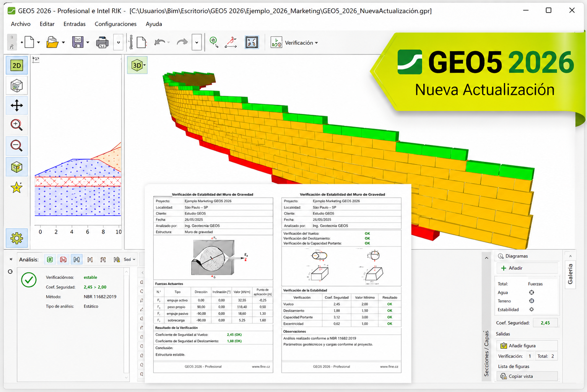
Task: Click the small toggle at the toolbar's left edge
Action: click(x=12, y=42)
